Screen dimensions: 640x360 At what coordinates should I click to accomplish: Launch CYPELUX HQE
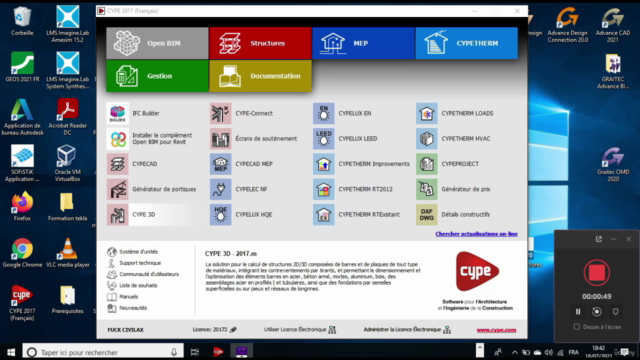[241, 215]
